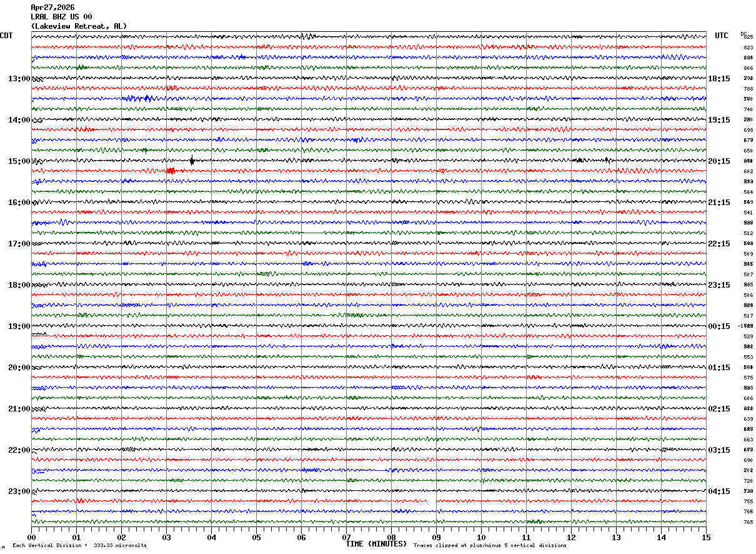The height and width of the screenshot is (554, 756).
Task: Click the 13:00 CDT time label
Action: (x=19, y=79)
